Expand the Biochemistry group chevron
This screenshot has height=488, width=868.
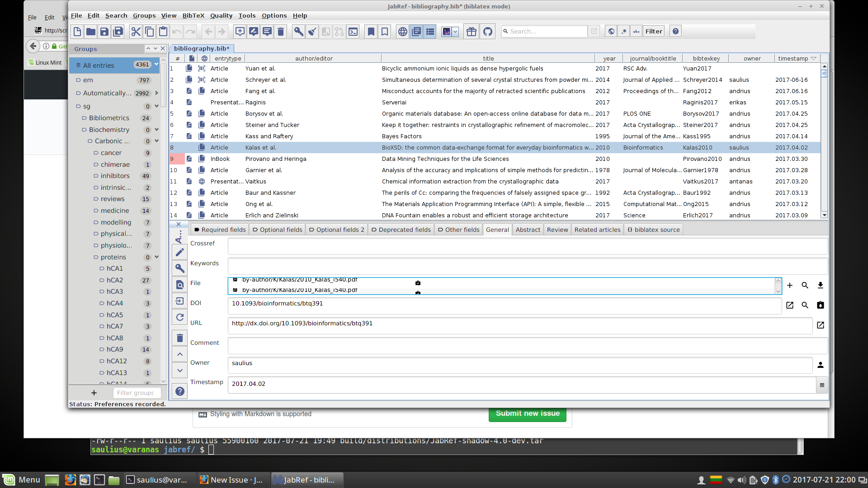156,130
